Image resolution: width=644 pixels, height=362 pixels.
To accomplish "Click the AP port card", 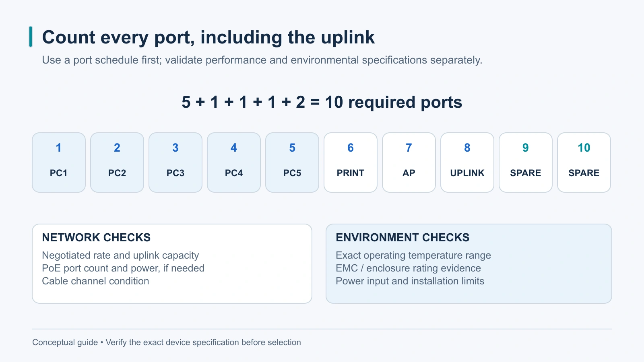I will pyautogui.click(x=409, y=162).
